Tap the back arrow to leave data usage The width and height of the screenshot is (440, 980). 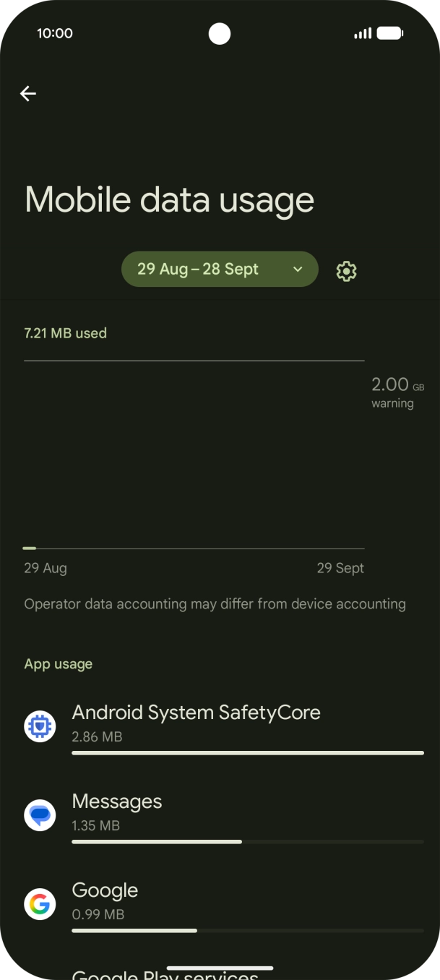(27, 93)
